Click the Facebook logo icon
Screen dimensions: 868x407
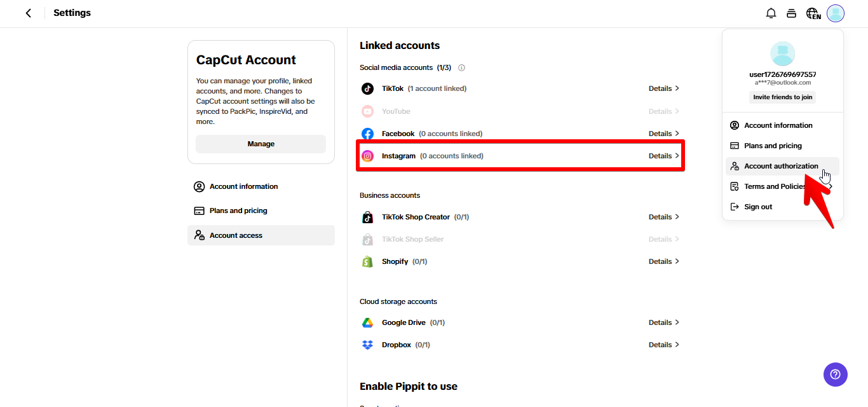coord(367,134)
